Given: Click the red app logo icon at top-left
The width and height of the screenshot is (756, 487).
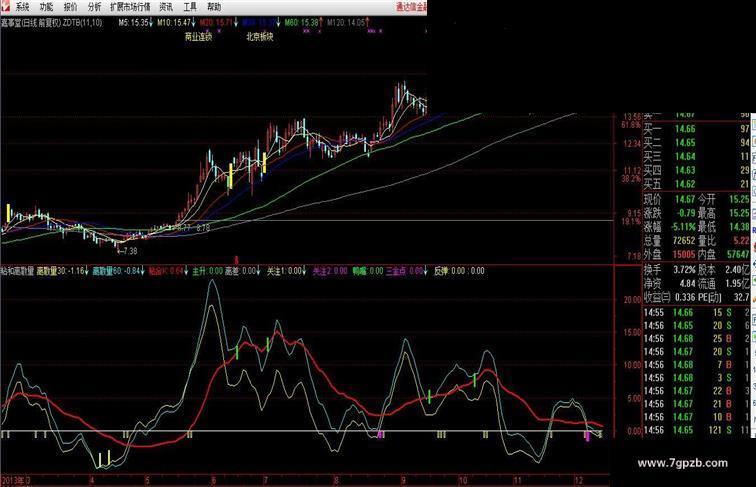Looking at the screenshot, I should pyautogui.click(x=6, y=6).
